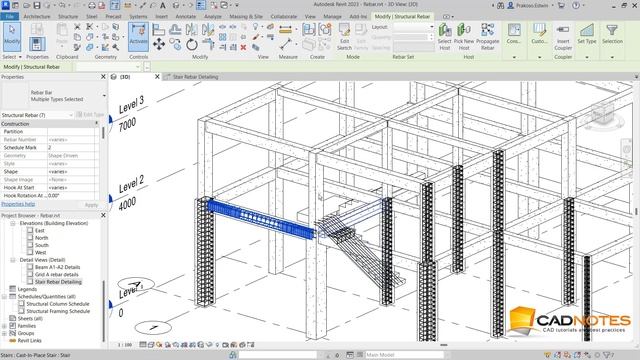The width and height of the screenshot is (640, 360).
Task: Switch to the Structure ribbon tab
Action: tap(68, 16)
